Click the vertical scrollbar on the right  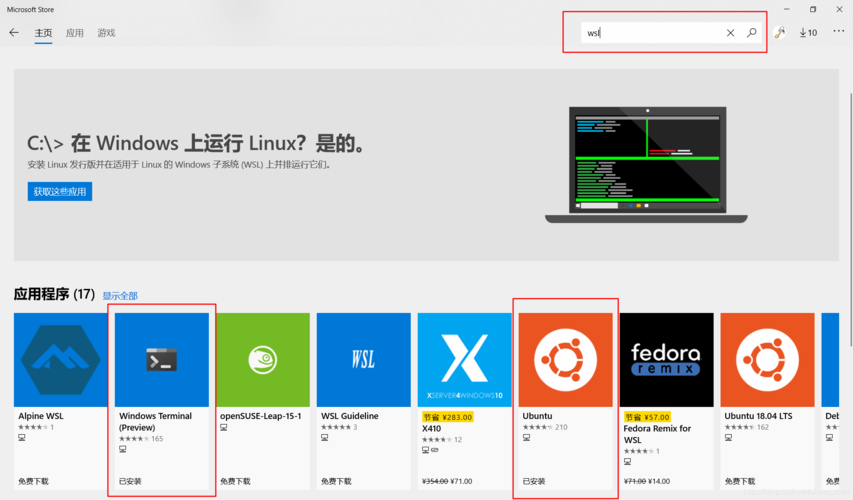pos(851,219)
